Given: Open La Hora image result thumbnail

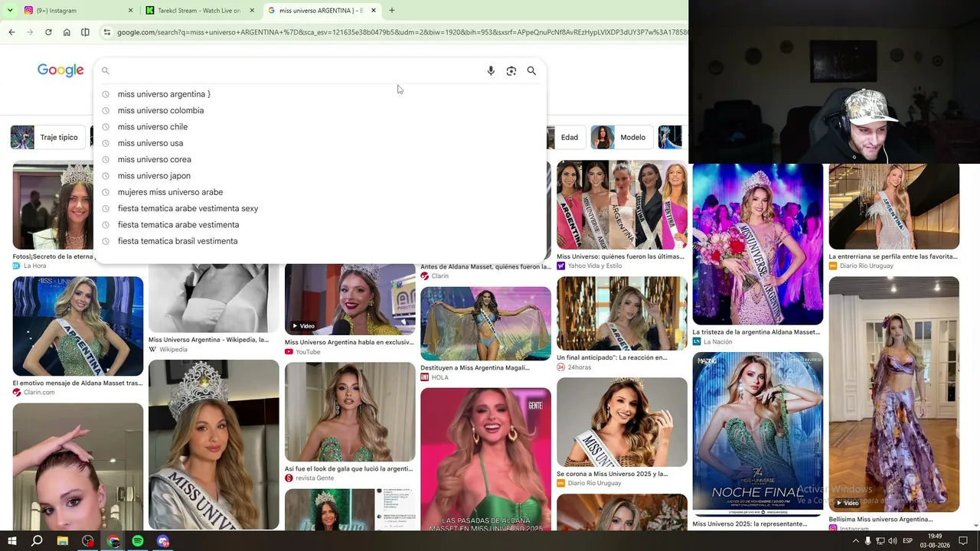Looking at the screenshot, I should click(53, 205).
